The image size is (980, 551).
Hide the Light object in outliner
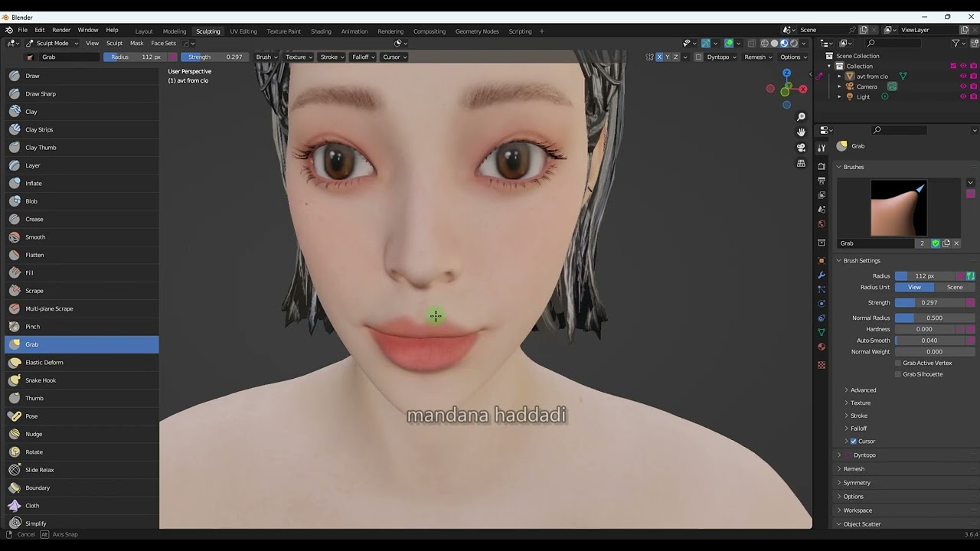click(963, 96)
